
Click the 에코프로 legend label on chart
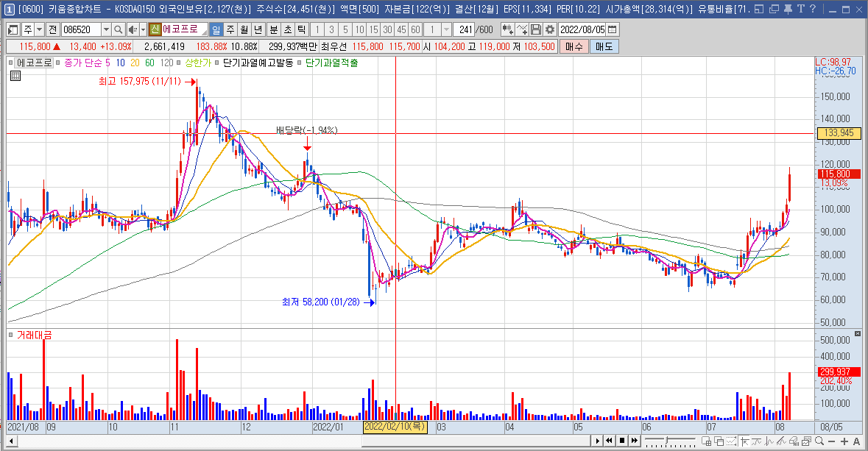pyautogui.click(x=35, y=63)
